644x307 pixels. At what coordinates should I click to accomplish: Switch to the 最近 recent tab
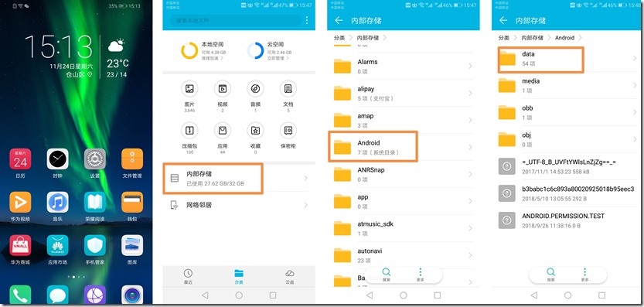coord(188,277)
